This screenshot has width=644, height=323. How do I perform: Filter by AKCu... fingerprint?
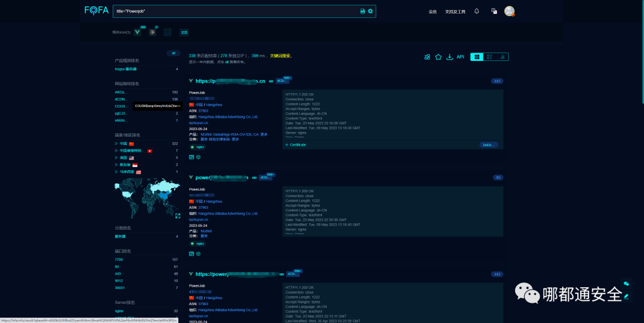121,92
